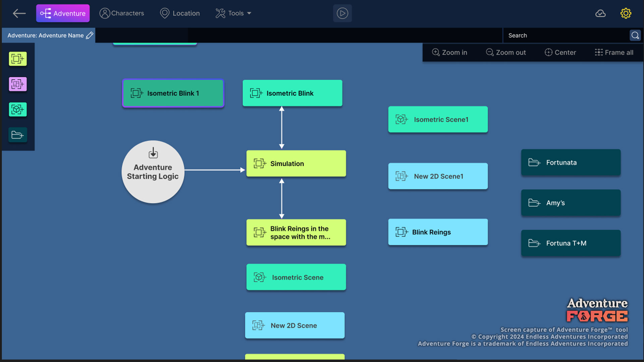Select the New 2D Scene node
The height and width of the screenshot is (362, 644).
click(295, 325)
